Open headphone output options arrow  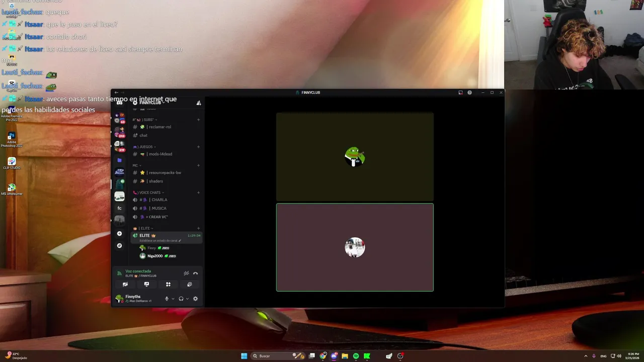(187, 299)
